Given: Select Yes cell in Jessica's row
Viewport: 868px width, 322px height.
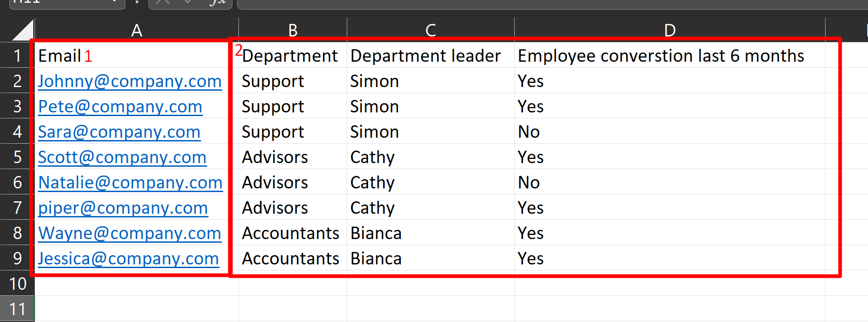Looking at the screenshot, I should (x=670, y=258).
